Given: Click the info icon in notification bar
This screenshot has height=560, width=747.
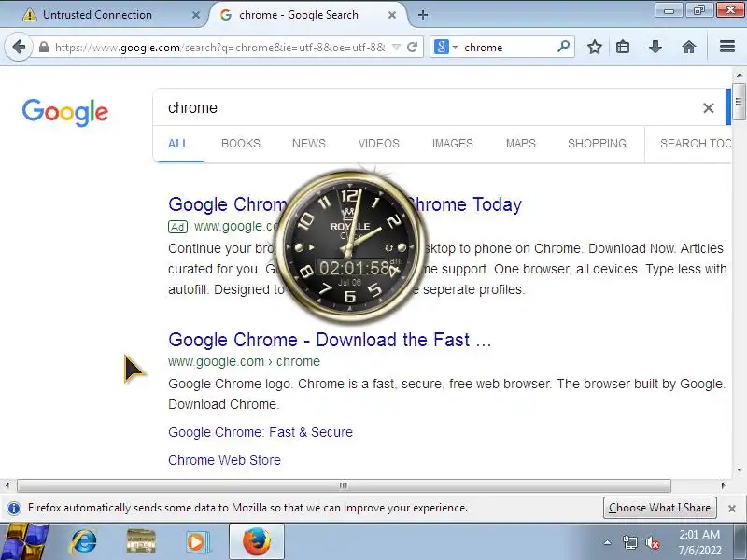Looking at the screenshot, I should point(14,509).
